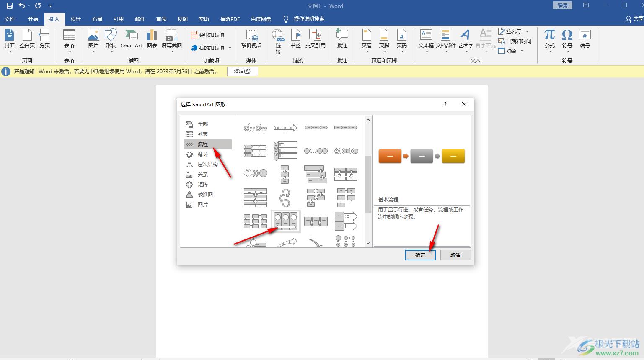Viewport: 644px width, 360px height.
Task: Open the Table (表格) insert tool
Action: pyautogui.click(x=69, y=41)
